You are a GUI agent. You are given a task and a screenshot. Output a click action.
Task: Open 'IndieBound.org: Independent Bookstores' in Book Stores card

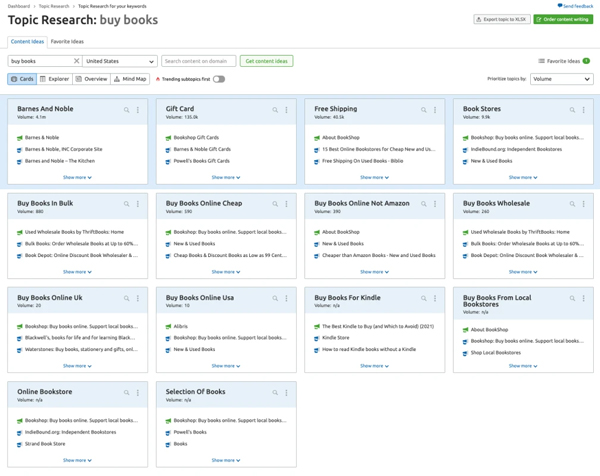click(516, 149)
